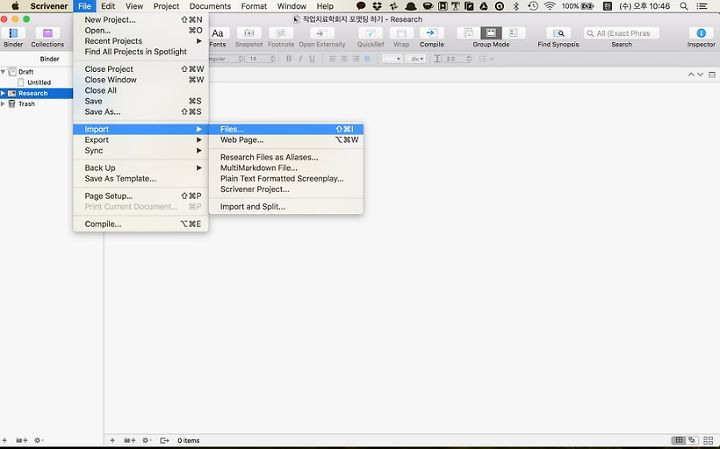Select the Untitled document in binder
Image resolution: width=720 pixels, height=449 pixels.
39,83
